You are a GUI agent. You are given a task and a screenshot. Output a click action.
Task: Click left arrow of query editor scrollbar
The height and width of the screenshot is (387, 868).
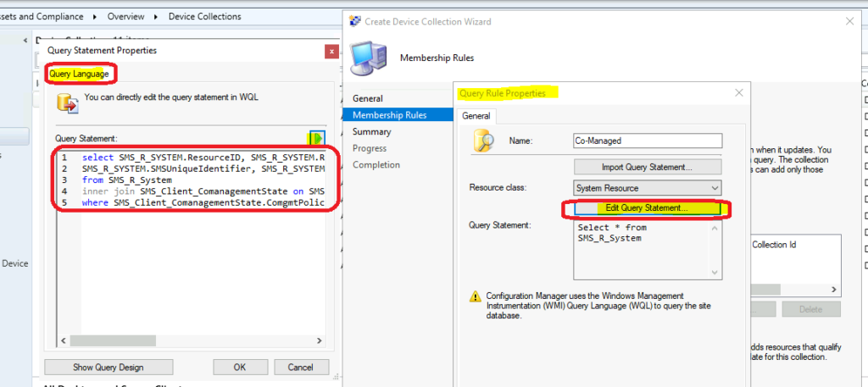63,340
